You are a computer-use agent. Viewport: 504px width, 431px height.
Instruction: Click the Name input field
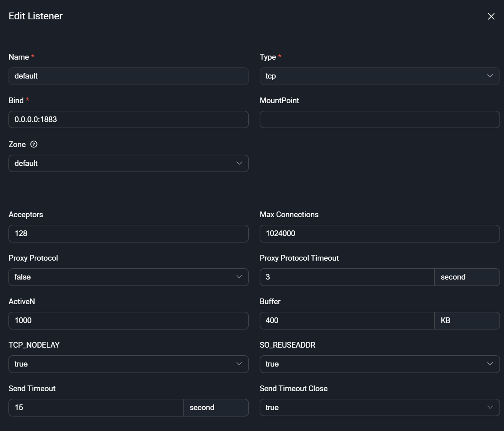point(128,76)
